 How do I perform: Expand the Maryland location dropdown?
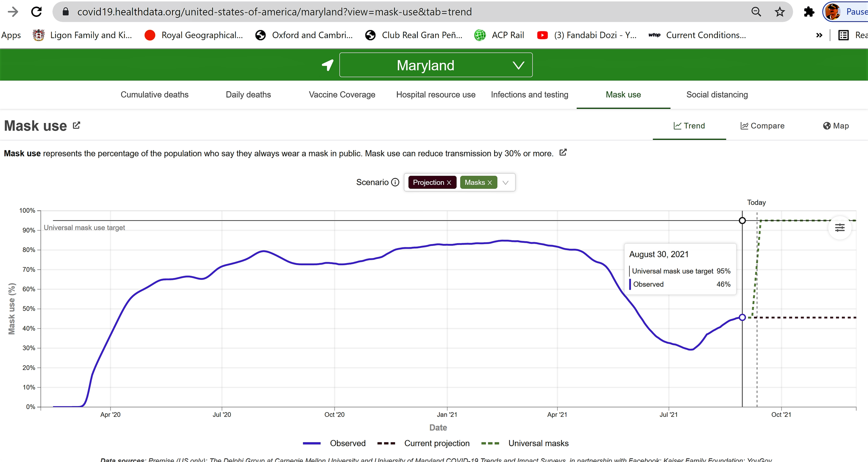pyautogui.click(x=518, y=65)
